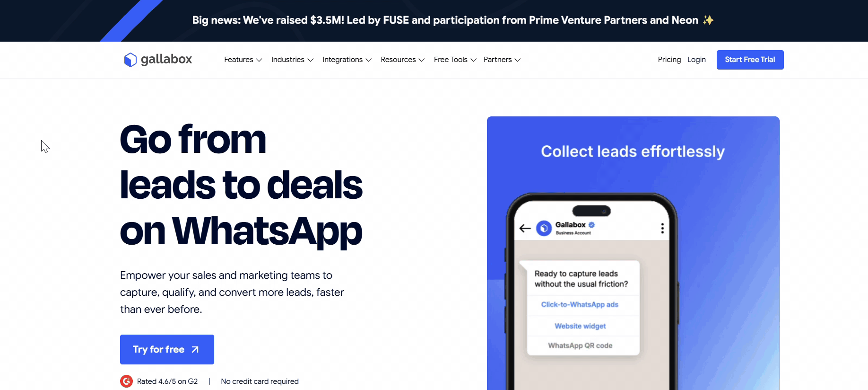
Task: Click the arrow icon on Try for free
Action: [x=195, y=349]
